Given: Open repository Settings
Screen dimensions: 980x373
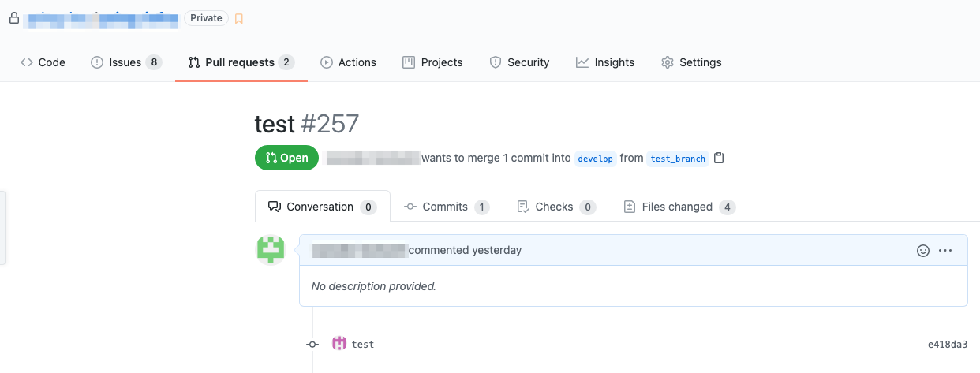Looking at the screenshot, I should [691, 62].
